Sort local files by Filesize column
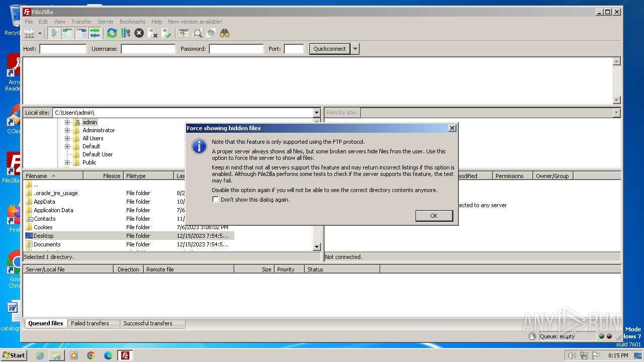Image resolution: width=644 pixels, height=362 pixels. (103, 176)
